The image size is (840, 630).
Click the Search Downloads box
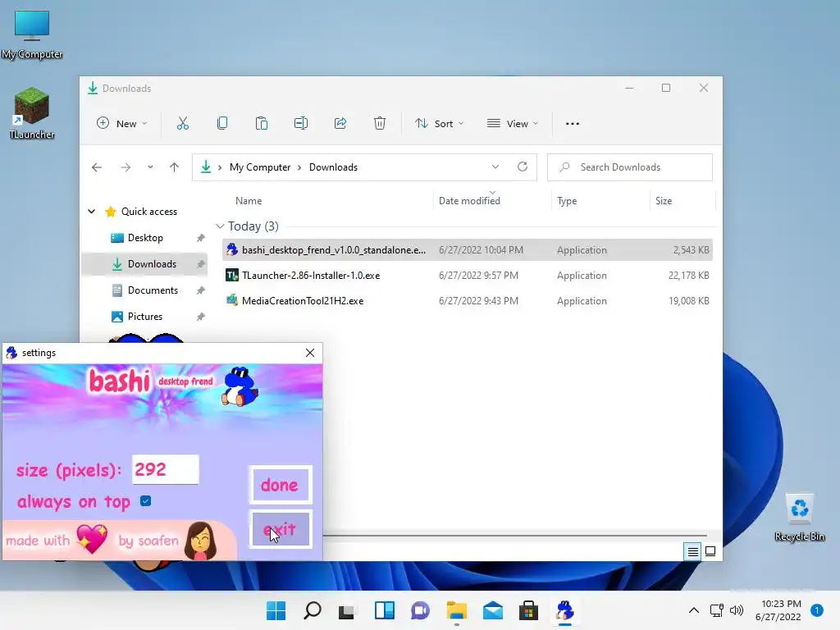(630, 167)
